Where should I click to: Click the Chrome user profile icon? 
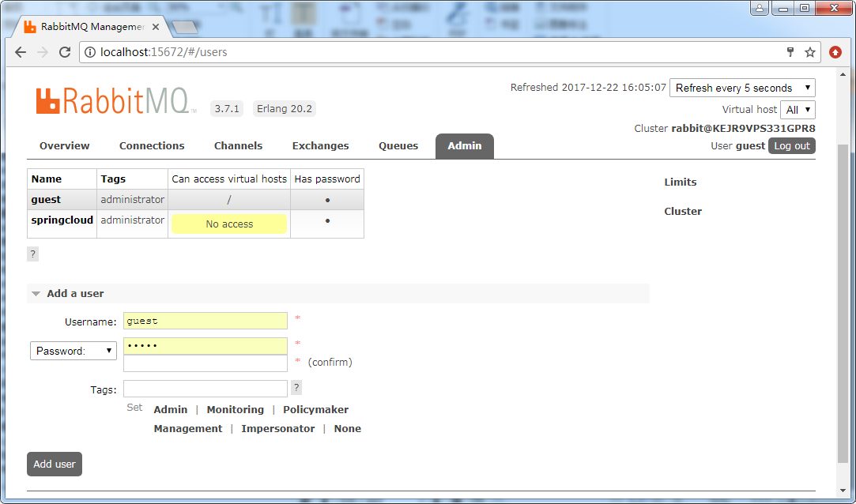coord(760,8)
